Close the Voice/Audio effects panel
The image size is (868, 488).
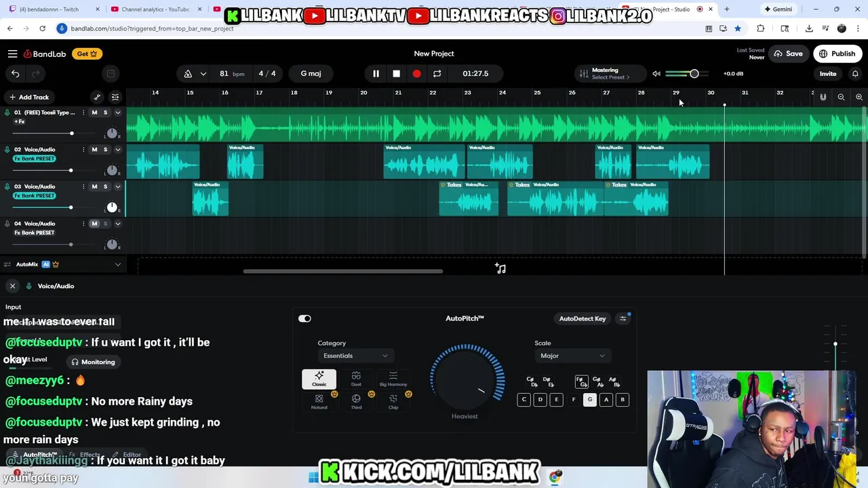[x=12, y=286]
